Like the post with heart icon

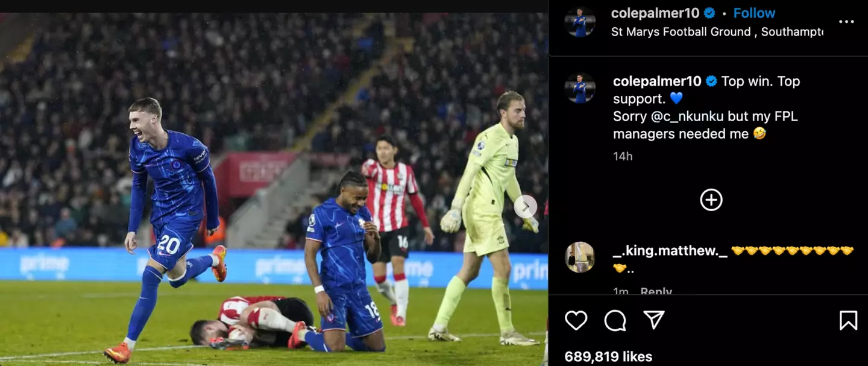[576, 320]
